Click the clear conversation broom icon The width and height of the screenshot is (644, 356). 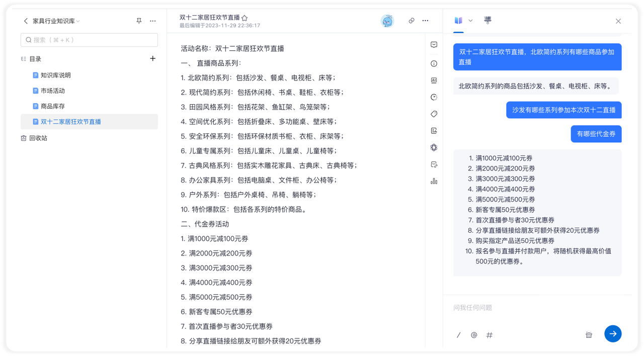(589, 335)
